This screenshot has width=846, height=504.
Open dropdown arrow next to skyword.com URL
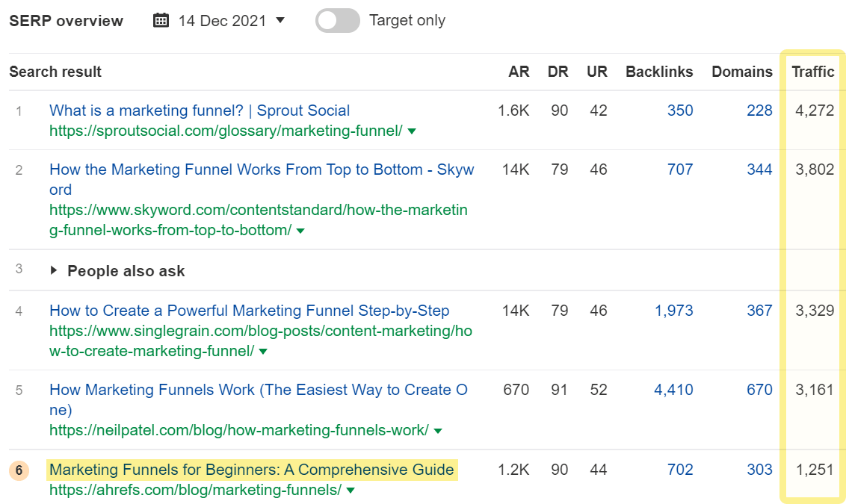point(300,231)
